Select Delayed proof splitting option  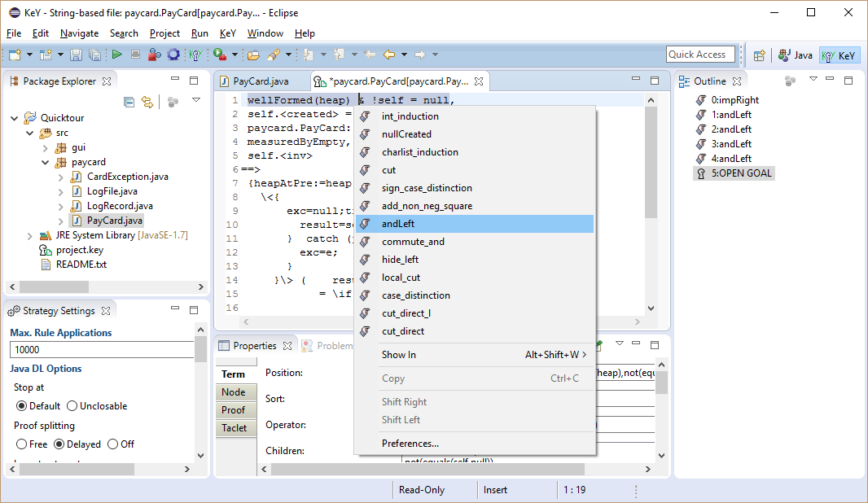point(59,444)
